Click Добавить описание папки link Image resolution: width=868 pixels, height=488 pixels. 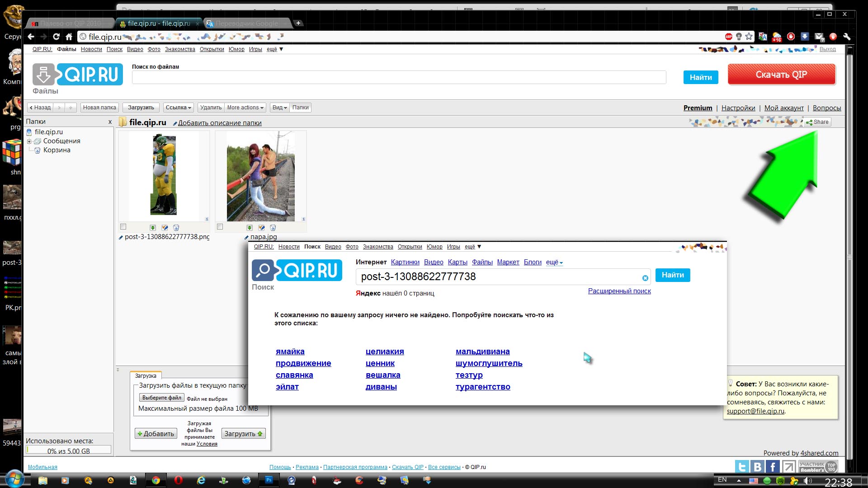(x=220, y=123)
